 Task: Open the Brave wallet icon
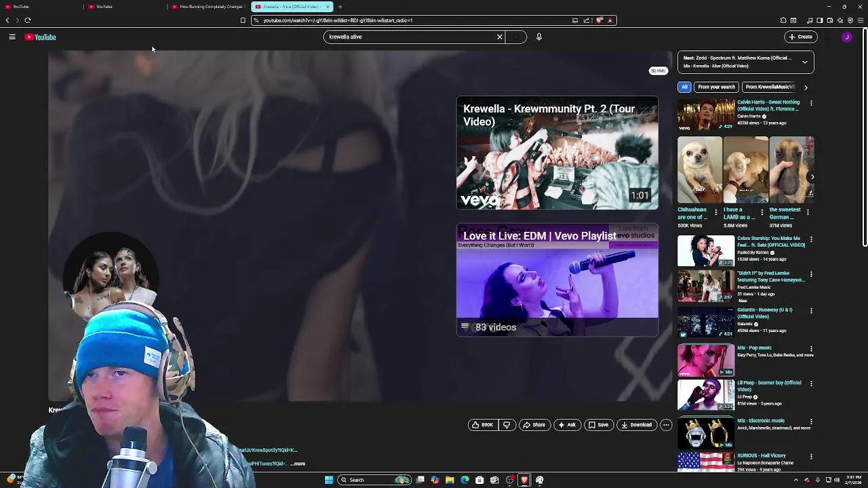[x=830, y=20]
